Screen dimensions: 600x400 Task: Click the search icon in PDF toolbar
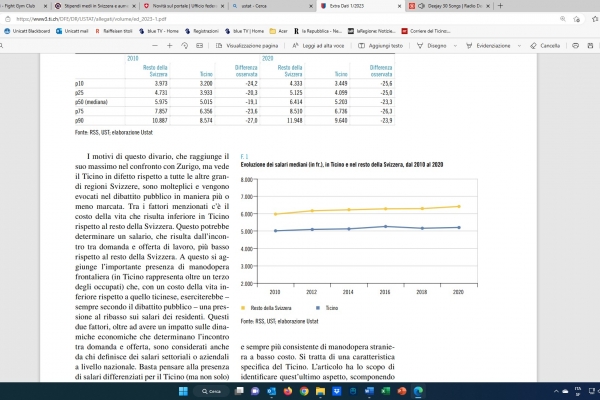point(2,46)
